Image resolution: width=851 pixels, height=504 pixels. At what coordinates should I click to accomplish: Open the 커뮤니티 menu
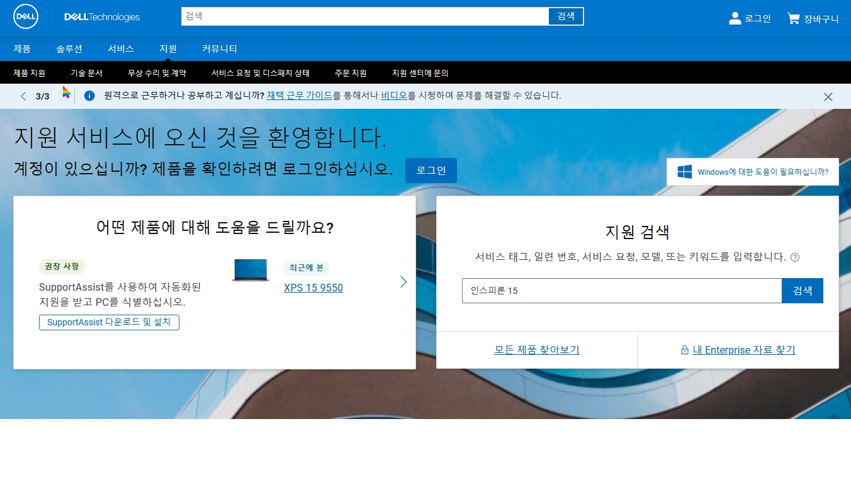coord(219,48)
